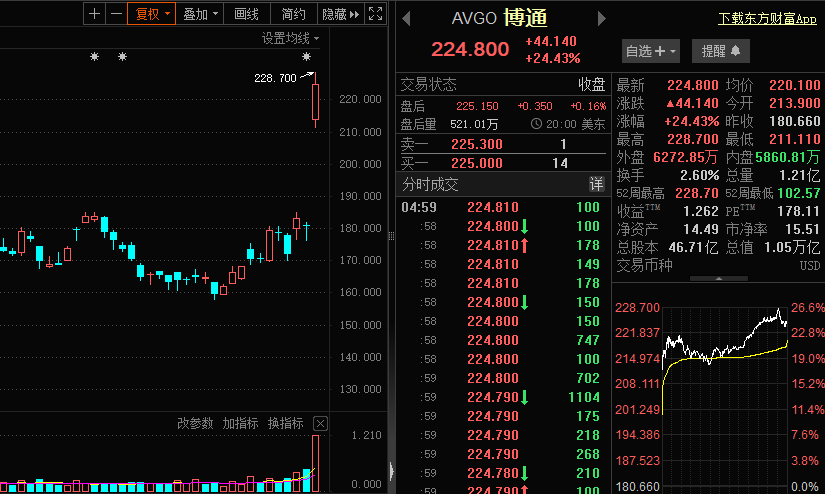Click the second event star marker

122,56
